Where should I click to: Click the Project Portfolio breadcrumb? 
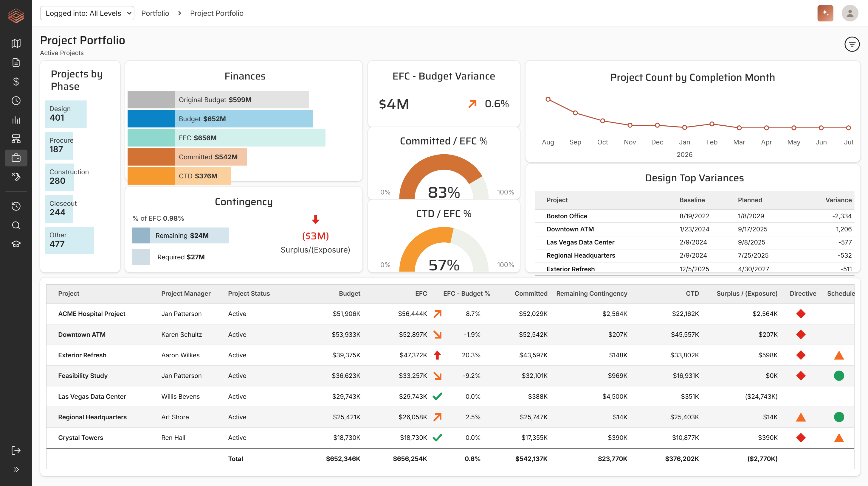point(217,13)
